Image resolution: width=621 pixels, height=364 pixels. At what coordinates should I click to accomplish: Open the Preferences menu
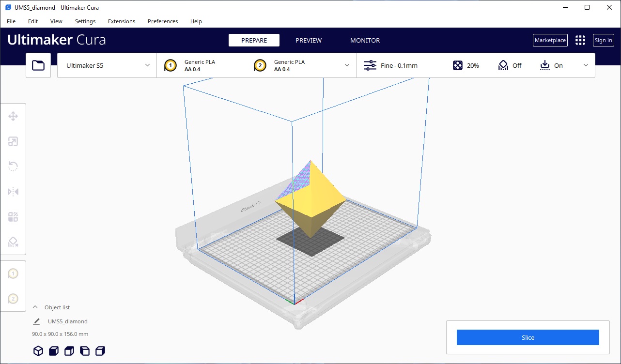click(163, 21)
